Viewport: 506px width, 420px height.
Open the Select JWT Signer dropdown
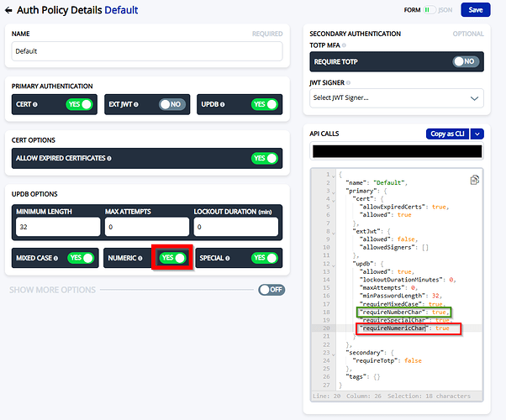coord(396,98)
